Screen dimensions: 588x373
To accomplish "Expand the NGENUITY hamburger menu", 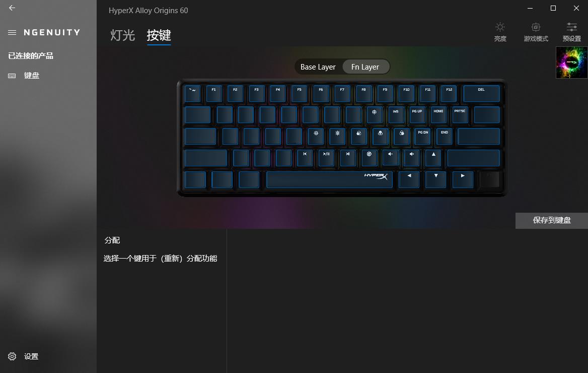I will [x=12, y=33].
